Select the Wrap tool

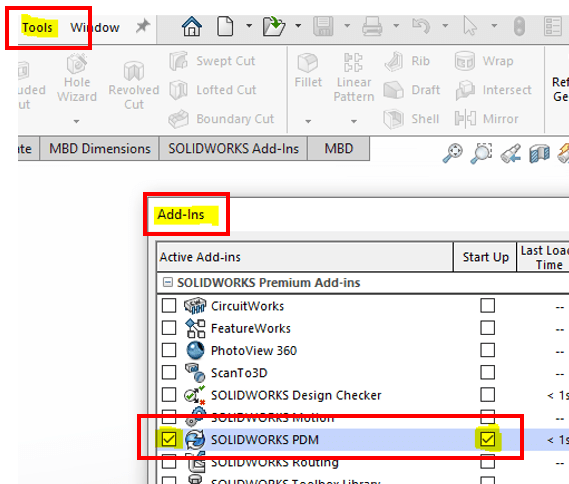484,61
